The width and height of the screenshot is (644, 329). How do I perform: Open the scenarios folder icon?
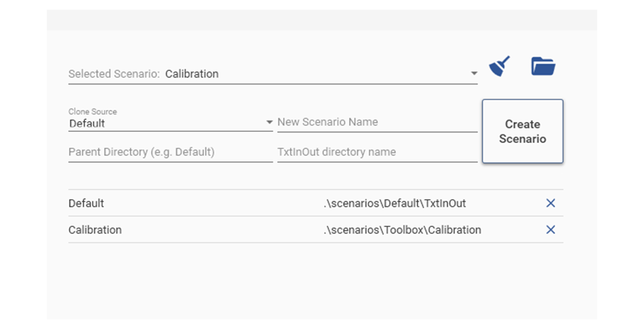(x=543, y=67)
